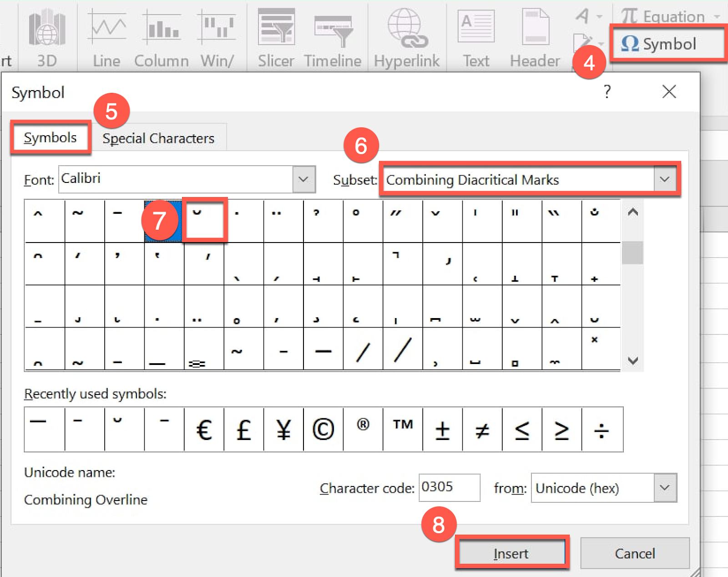Viewport: 728px width, 577px height.
Task: Select the long solidus overlay symbol
Action: click(403, 349)
